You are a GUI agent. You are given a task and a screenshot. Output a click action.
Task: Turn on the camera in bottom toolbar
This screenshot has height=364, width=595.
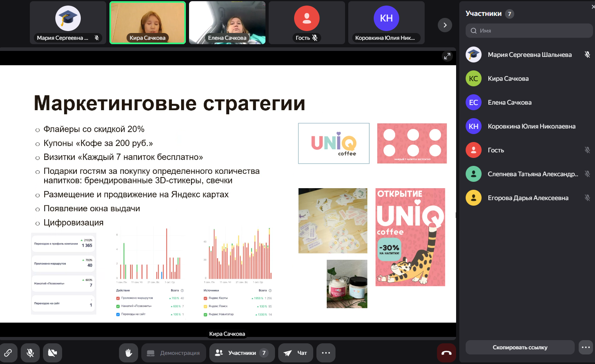[x=53, y=353]
